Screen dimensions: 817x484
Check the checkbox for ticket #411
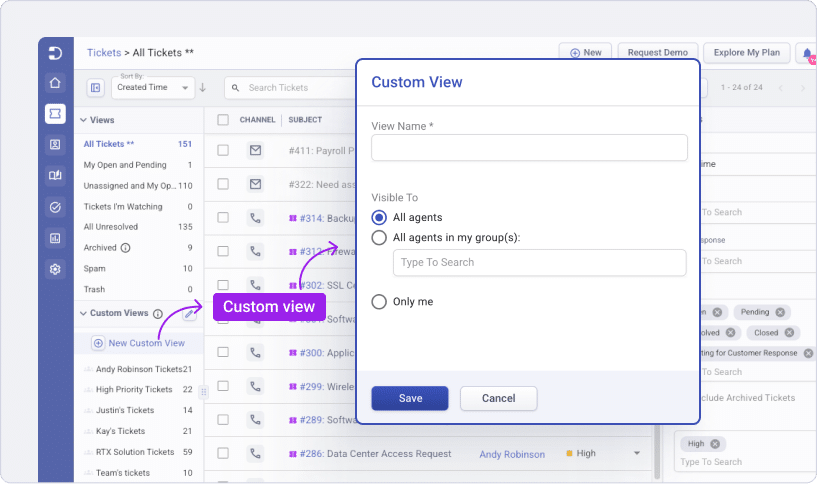(x=223, y=151)
